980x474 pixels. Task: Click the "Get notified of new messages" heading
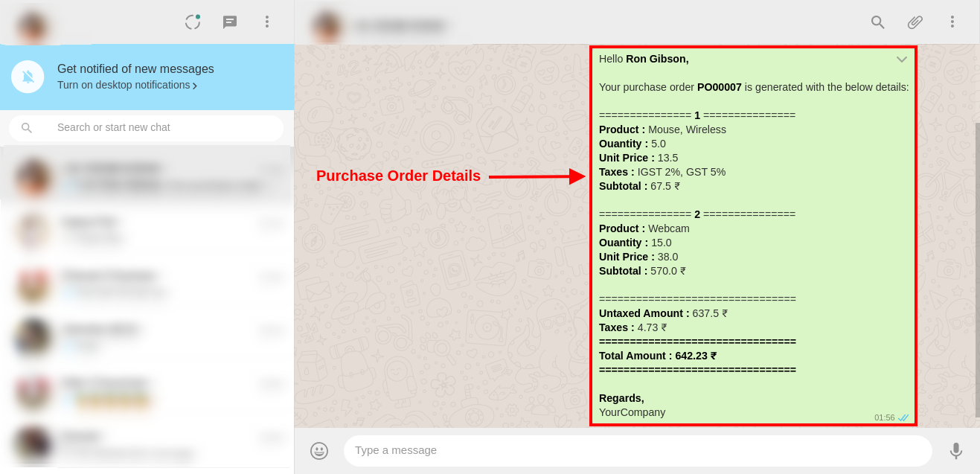point(135,68)
